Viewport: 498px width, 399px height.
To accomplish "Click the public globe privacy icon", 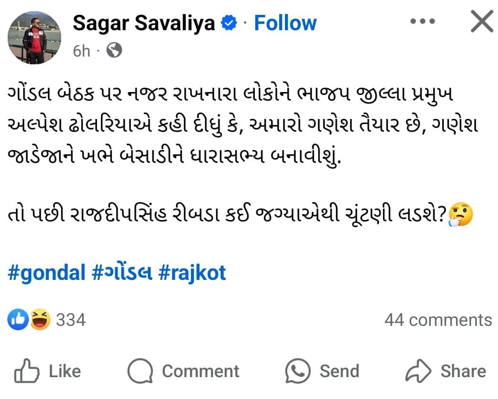I will [x=114, y=51].
